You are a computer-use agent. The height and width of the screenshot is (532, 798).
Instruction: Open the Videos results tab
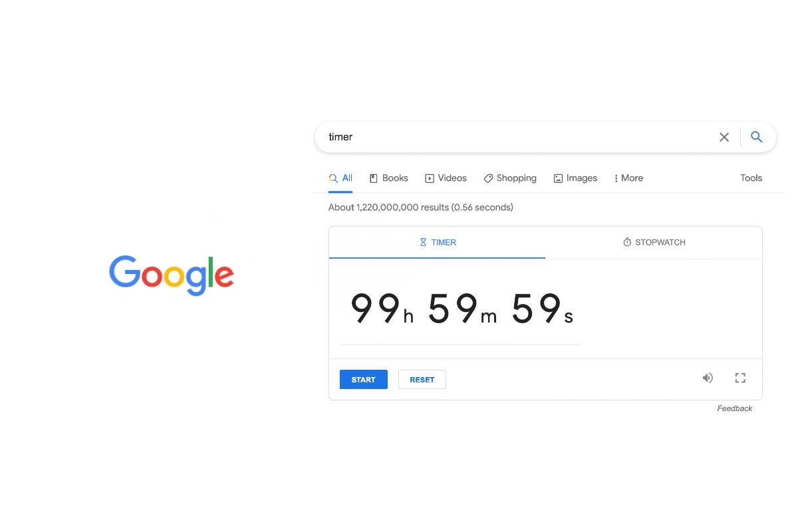click(x=446, y=178)
